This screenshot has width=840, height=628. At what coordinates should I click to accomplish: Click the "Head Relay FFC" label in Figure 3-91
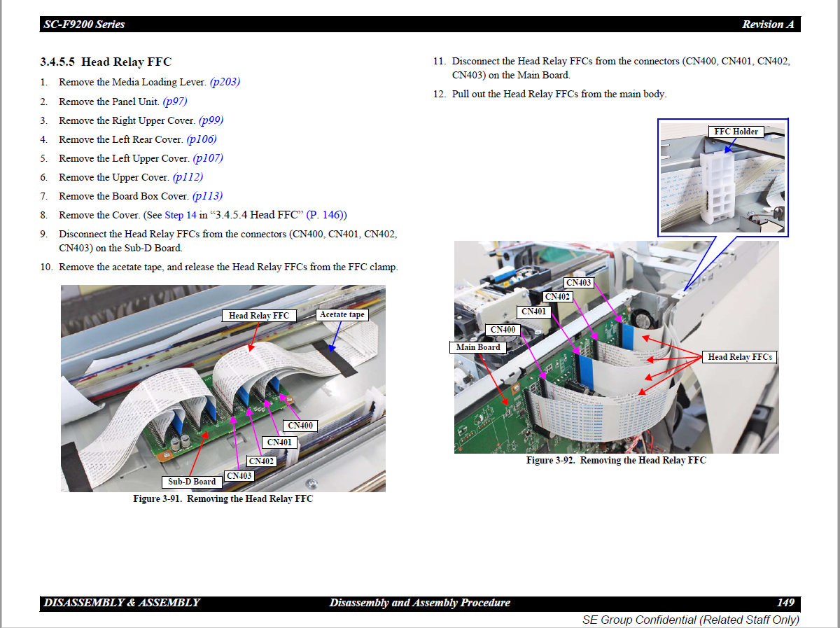(x=258, y=316)
